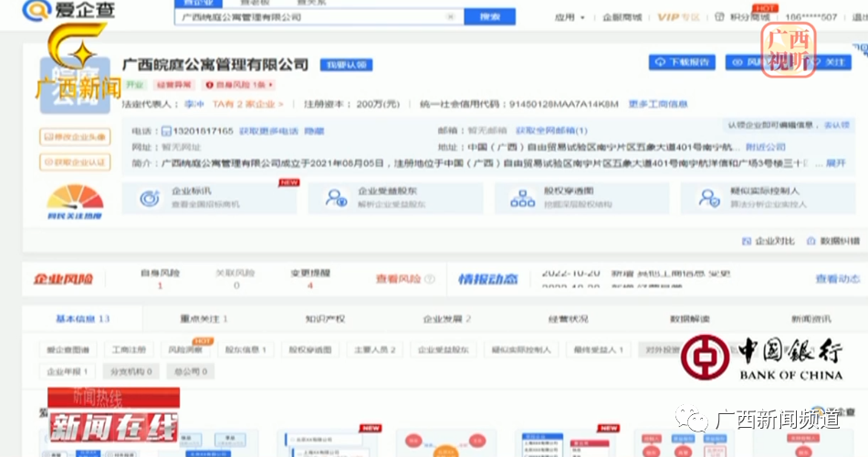Switch to the 新闻资讯 tab
The height and width of the screenshot is (457, 868).
pos(811,318)
